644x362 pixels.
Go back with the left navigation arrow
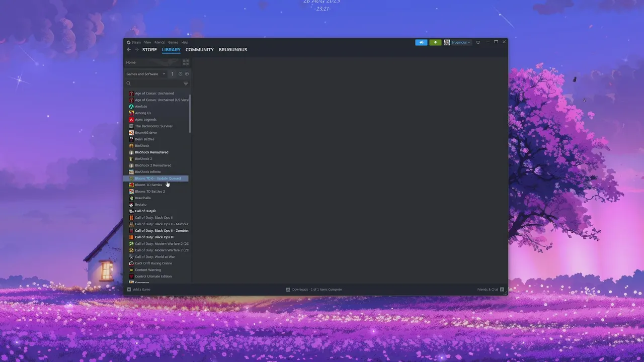(129, 50)
